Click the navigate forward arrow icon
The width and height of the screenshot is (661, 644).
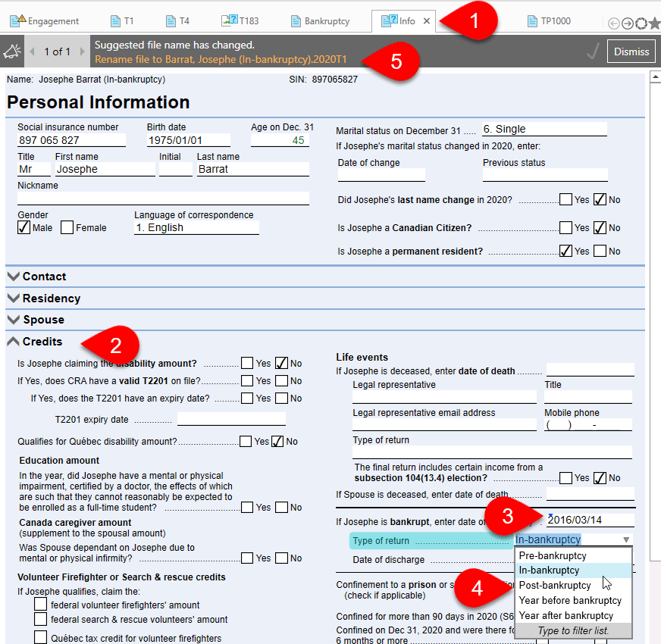[628, 23]
